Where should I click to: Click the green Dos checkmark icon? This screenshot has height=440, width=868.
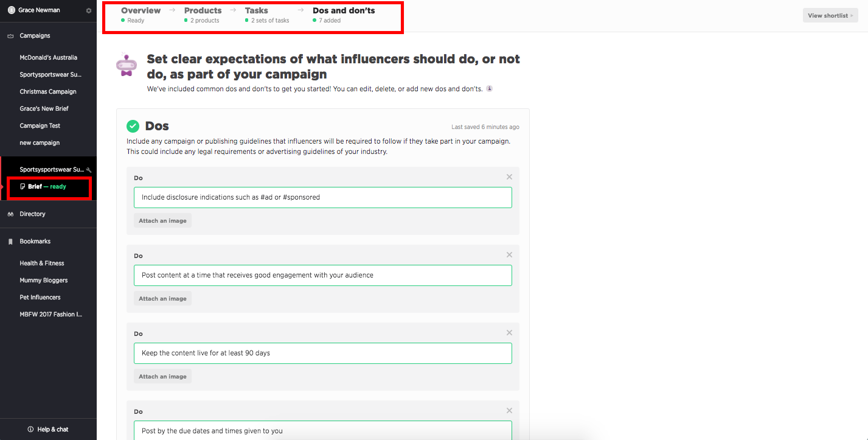133,126
